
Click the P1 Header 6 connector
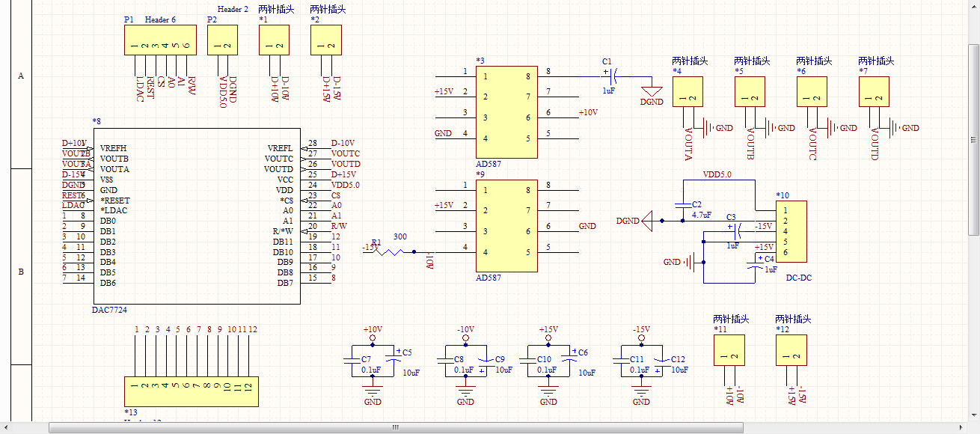click(160, 40)
